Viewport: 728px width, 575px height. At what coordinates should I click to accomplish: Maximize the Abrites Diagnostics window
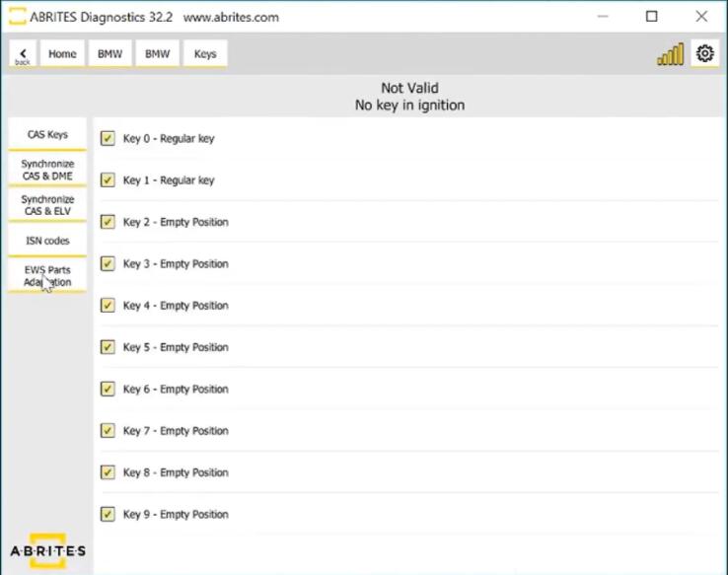(x=651, y=17)
